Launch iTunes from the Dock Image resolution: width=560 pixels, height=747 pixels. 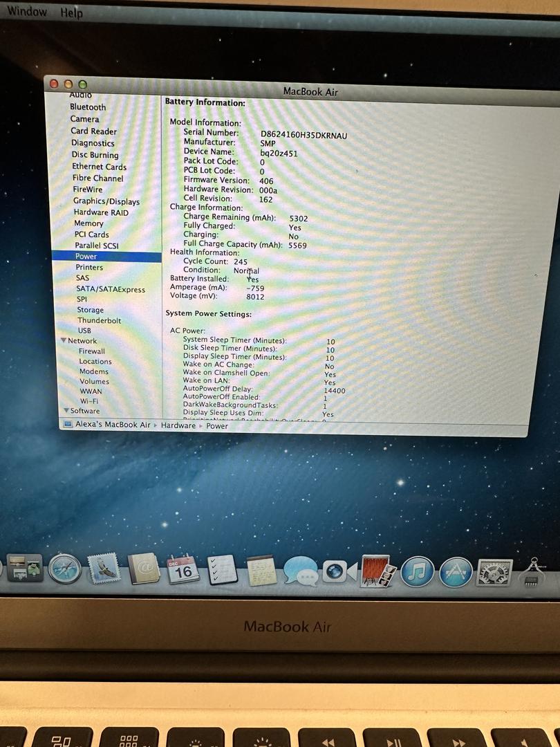pos(417,572)
